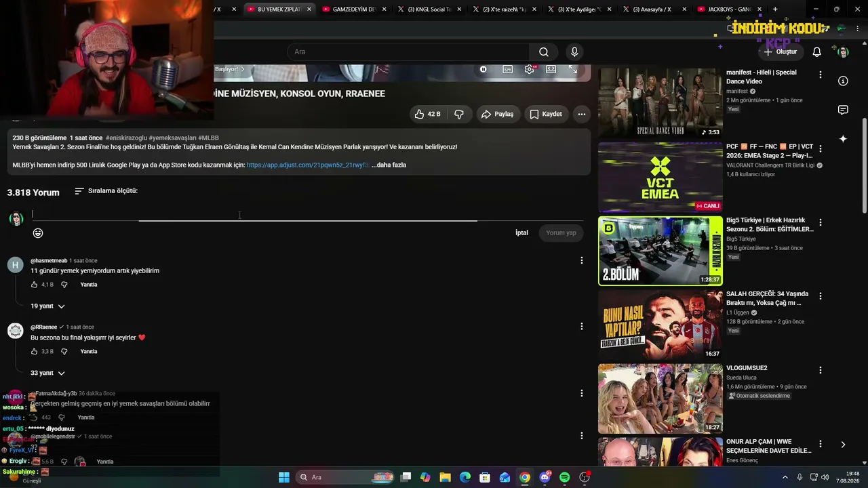Open the account avatar menu in YouTube header
Image resolution: width=868 pixels, height=488 pixels.
coord(843,52)
